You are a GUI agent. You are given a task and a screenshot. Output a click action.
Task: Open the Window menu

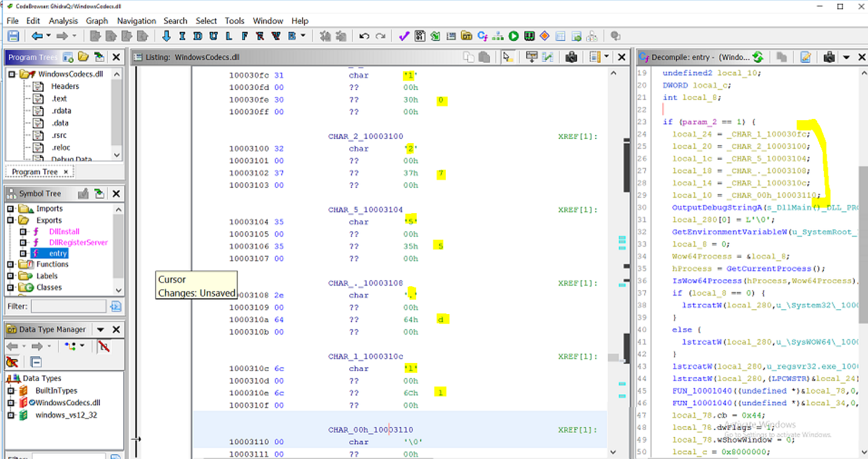point(268,20)
